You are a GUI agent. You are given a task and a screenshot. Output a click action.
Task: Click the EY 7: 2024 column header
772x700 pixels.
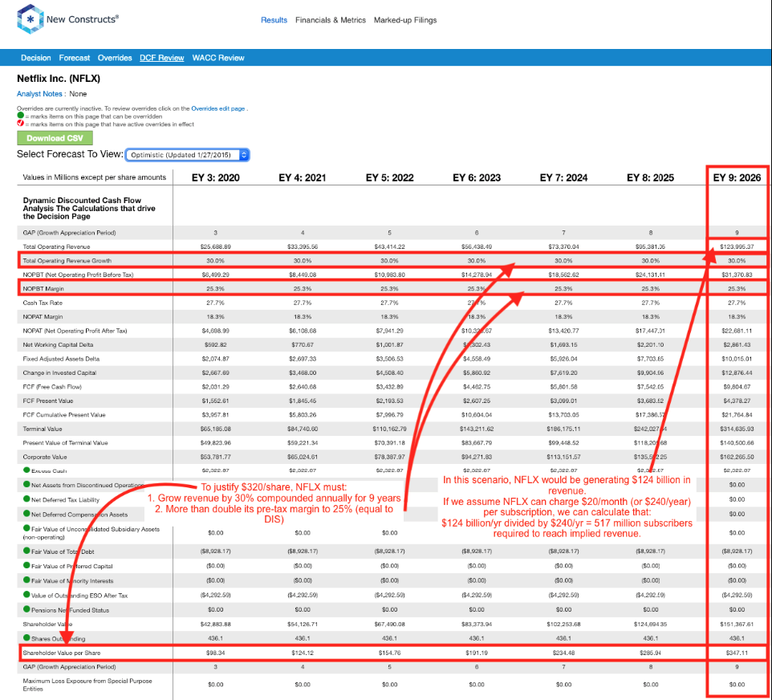[563, 177]
